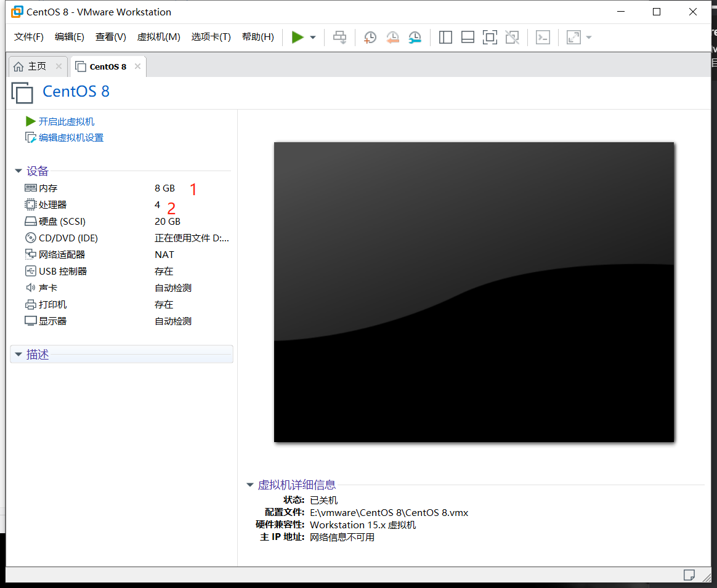Click the CD/DVD (IDE) device icon

click(x=30, y=238)
